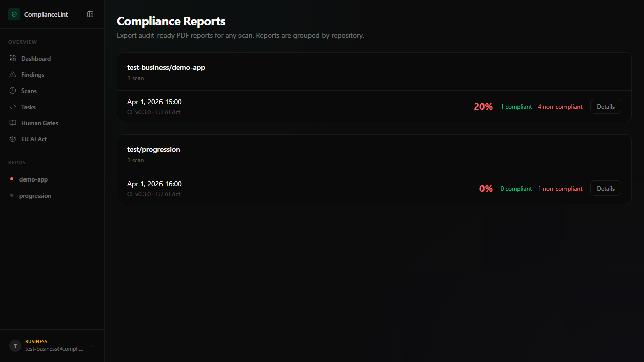The width and height of the screenshot is (644, 362).
Task: Click the Findings warning triangle icon
Action: pos(13,75)
